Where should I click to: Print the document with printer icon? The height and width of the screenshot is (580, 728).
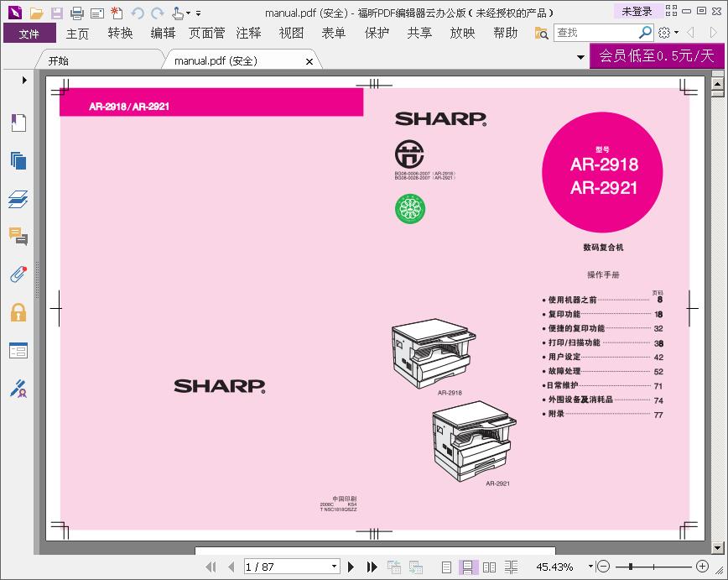click(x=77, y=13)
